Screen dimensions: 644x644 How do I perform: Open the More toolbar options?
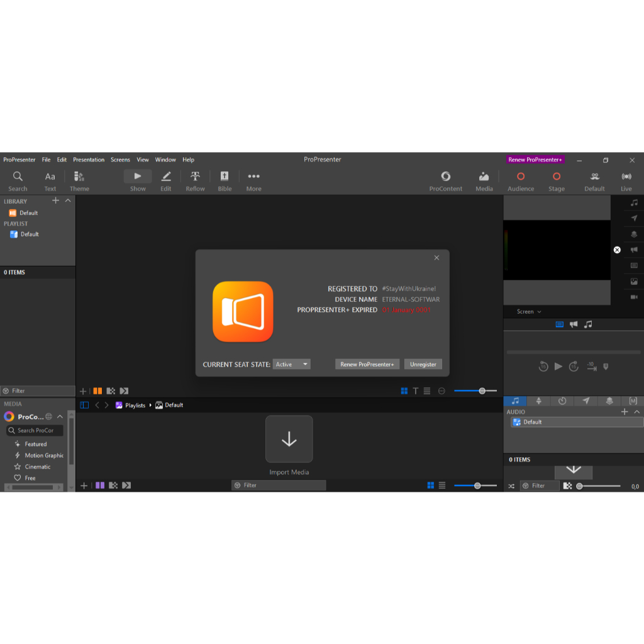point(254,181)
